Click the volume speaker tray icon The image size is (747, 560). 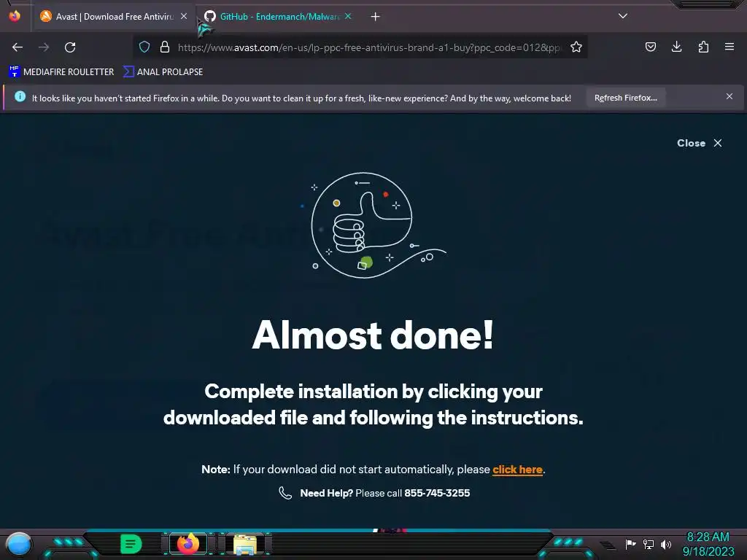click(x=666, y=544)
